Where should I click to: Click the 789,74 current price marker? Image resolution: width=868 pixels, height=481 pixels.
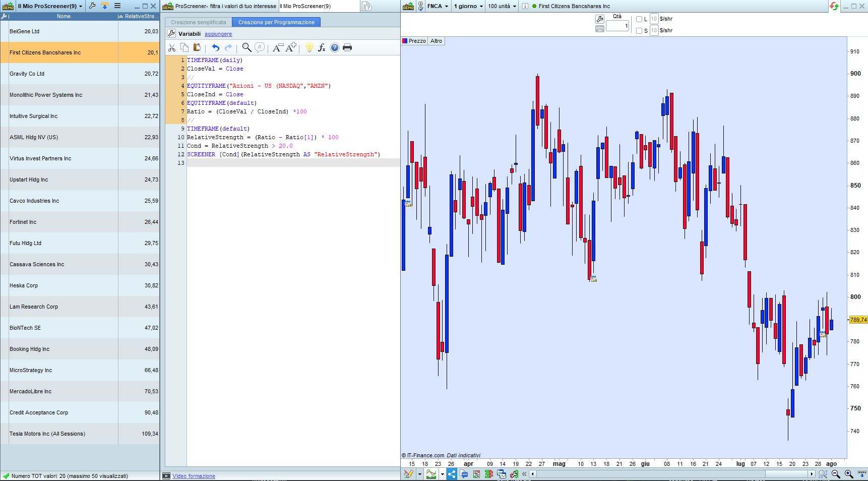click(858, 320)
